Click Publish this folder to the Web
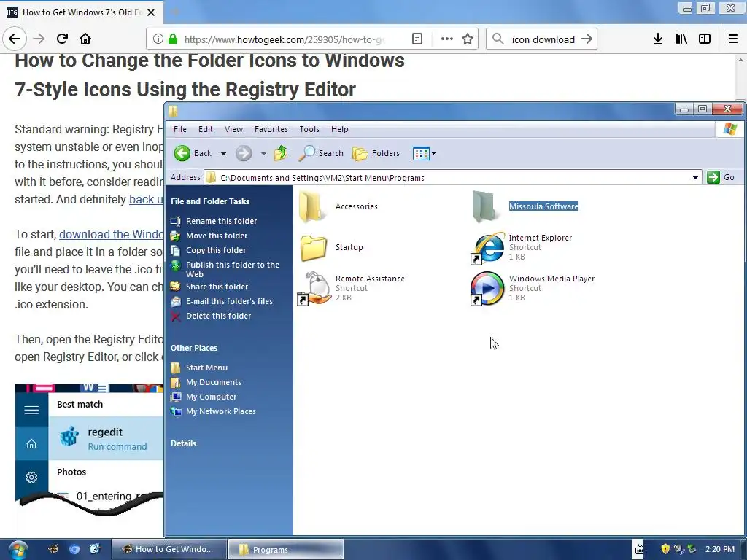The height and width of the screenshot is (560, 747). pyautogui.click(x=233, y=270)
